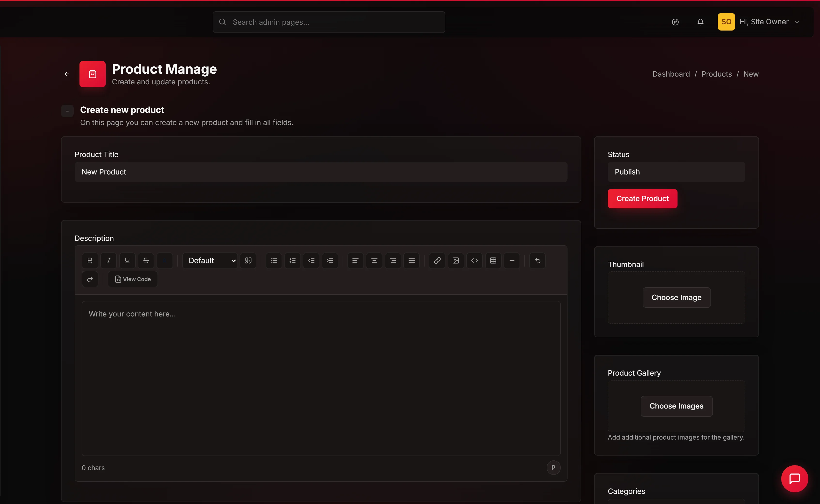Apply underline formatting
This screenshot has width=820, height=504.
tap(127, 261)
